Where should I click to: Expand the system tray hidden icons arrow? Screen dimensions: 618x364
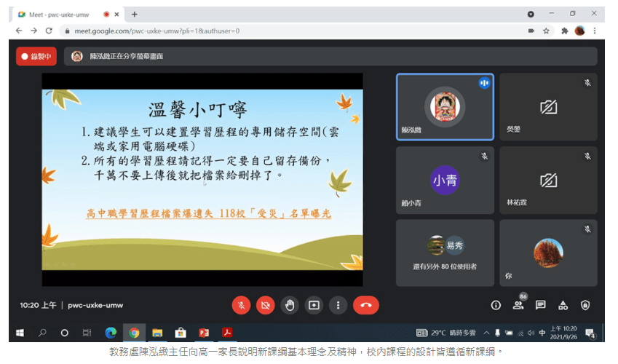(487, 333)
